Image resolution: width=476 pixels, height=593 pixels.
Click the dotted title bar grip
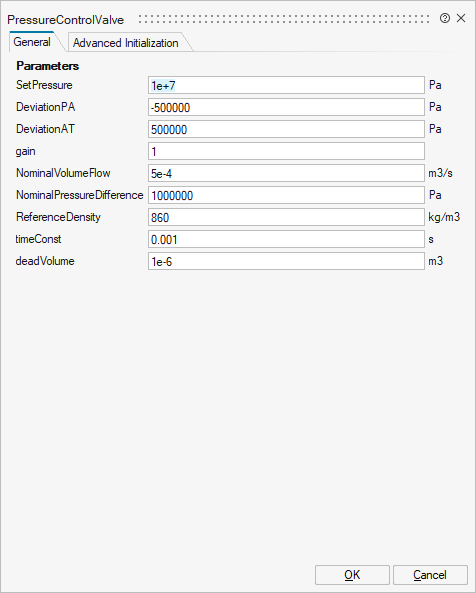[x=284, y=19]
